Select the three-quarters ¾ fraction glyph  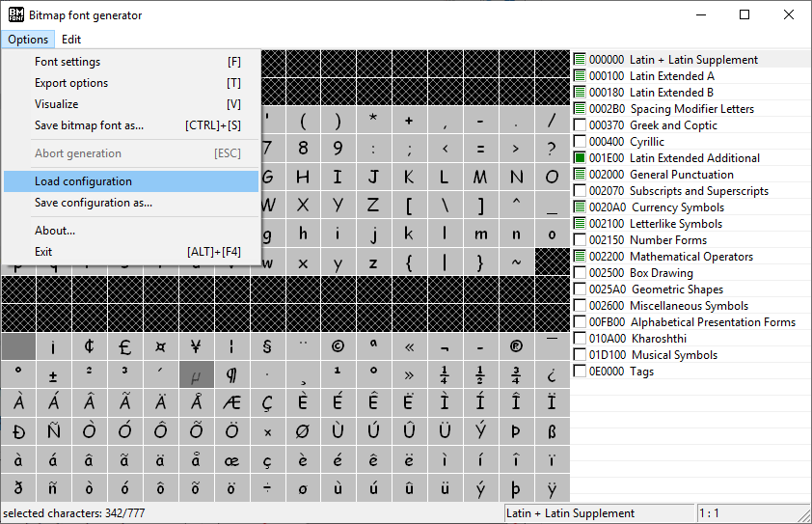[516, 374]
